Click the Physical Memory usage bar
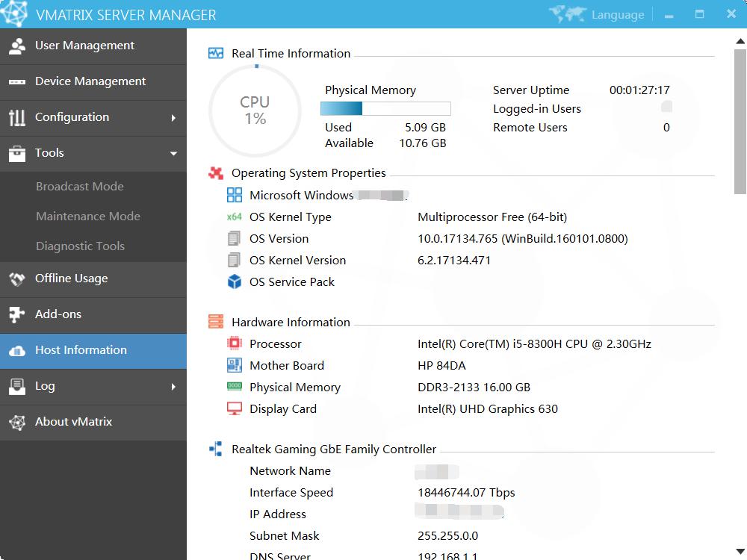 (x=385, y=108)
